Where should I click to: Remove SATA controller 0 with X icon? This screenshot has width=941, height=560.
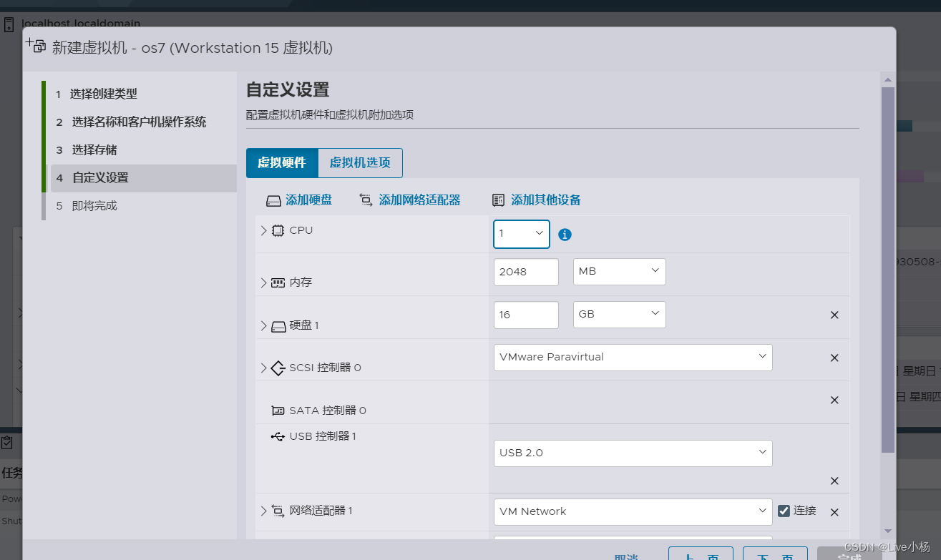834,400
